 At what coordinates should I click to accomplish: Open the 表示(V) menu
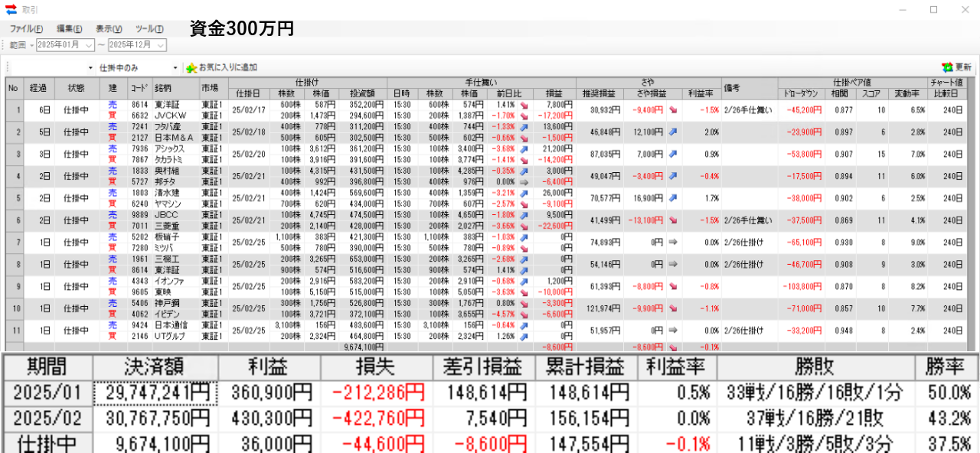109,28
